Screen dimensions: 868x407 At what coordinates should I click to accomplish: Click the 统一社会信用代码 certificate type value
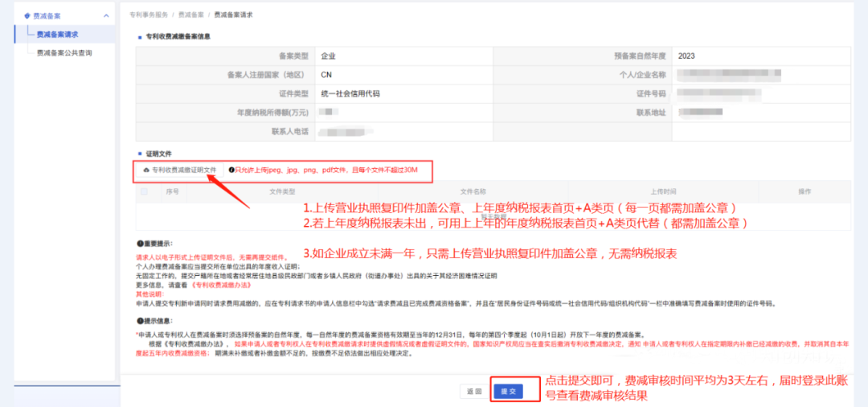(350, 94)
